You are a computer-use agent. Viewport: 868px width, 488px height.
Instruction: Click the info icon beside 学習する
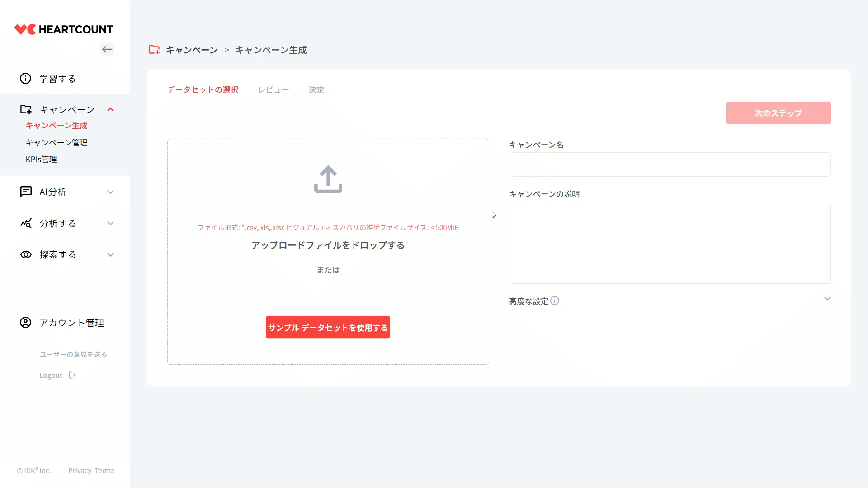pos(26,79)
